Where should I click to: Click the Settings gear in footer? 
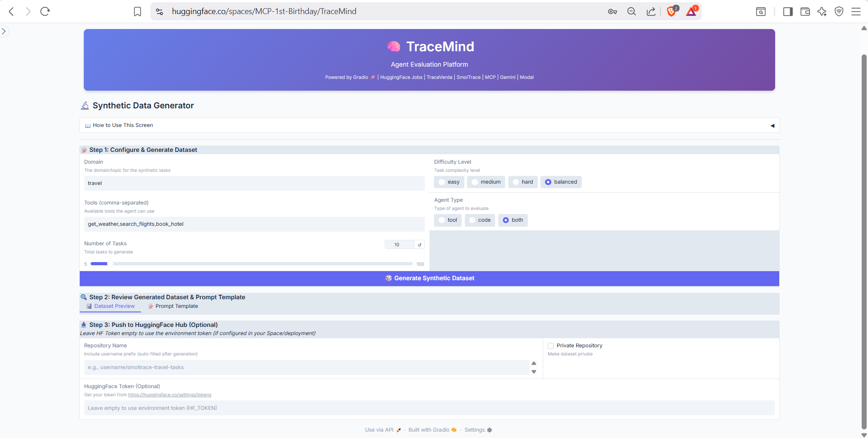pos(489,430)
